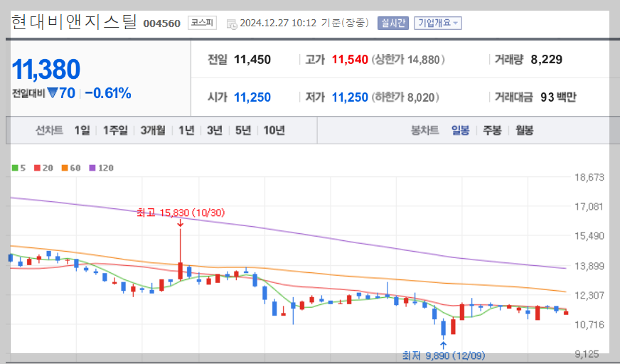This screenshot has height=364, width=620.
Task: Click the high price value 11,540
Action: pos(350,60)
